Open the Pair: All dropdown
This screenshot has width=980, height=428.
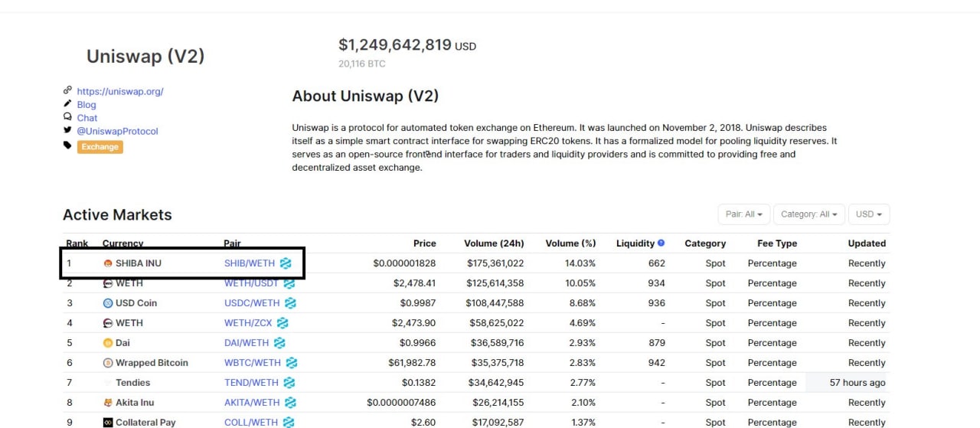click(743, 214)
